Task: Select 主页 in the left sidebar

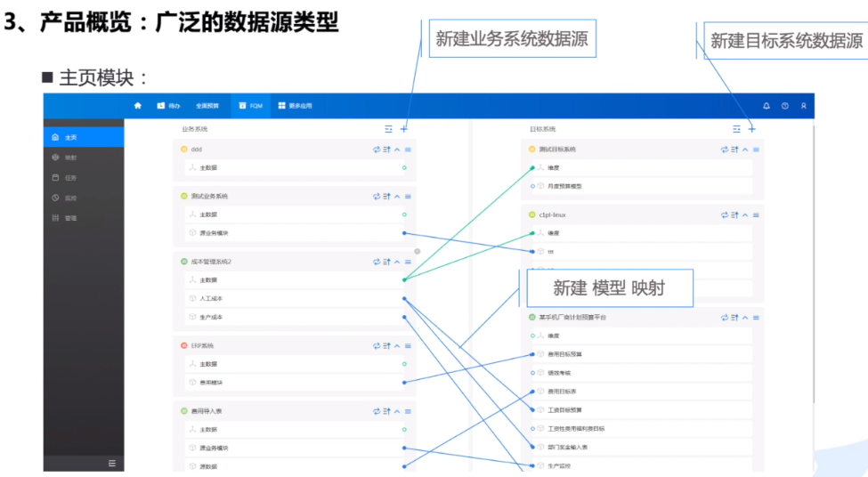Action: coord(84,137)
